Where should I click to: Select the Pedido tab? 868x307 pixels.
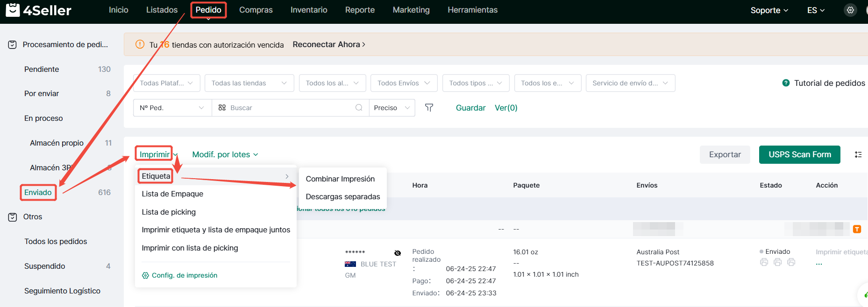(208, 10)
